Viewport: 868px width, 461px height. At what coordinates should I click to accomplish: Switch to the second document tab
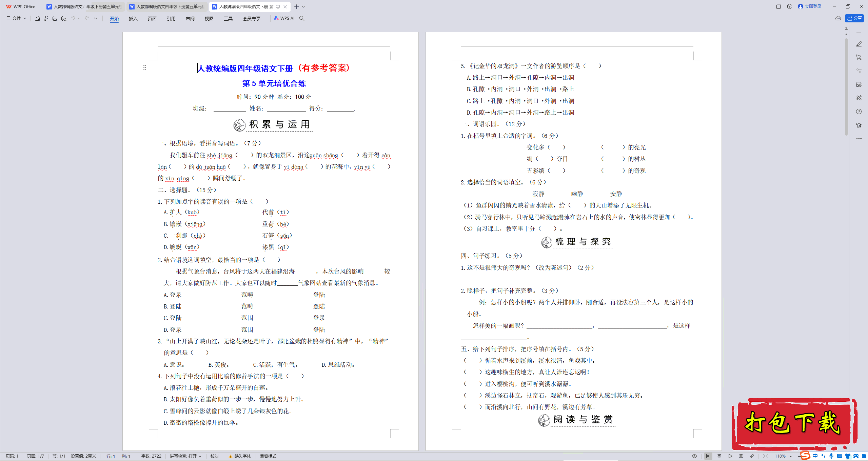167,6
